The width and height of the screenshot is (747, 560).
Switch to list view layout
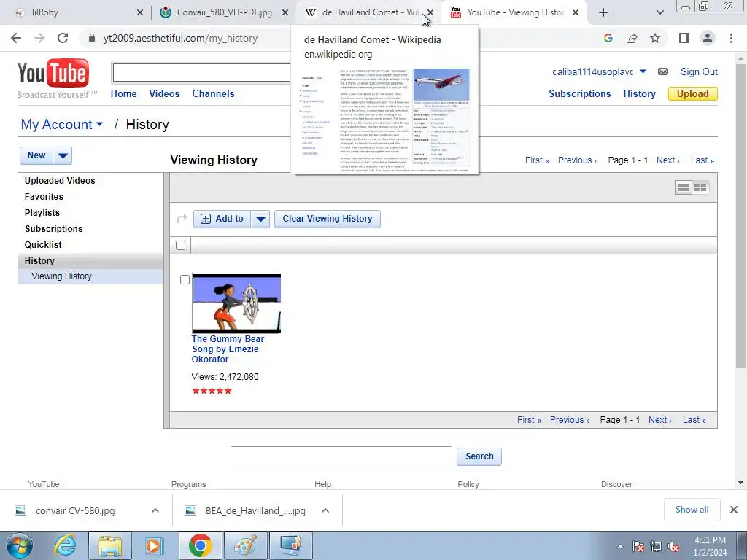pyautogui.click(x=683, y=187)
